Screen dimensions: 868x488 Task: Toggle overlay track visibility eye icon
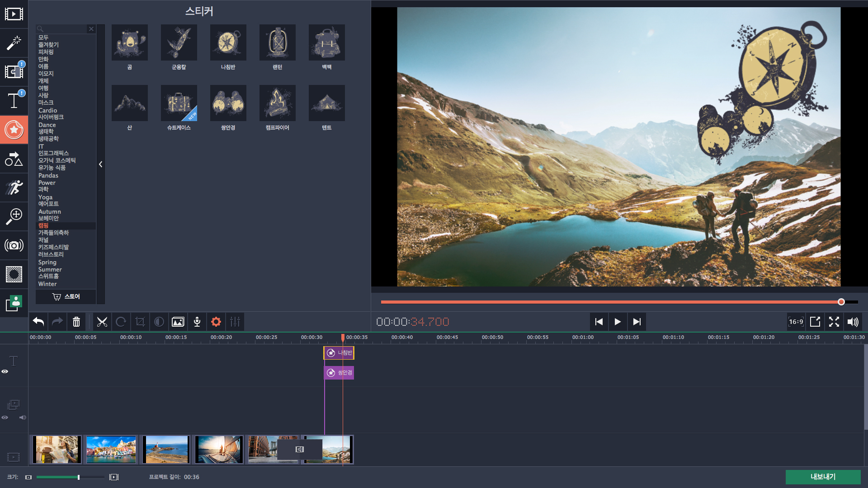[x=5, y=418]
